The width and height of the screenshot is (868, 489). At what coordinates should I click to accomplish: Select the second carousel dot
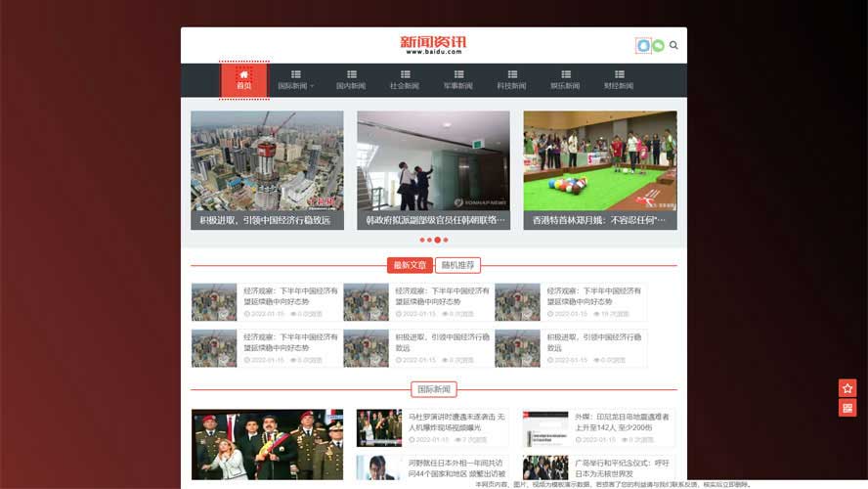[x=429, y=240]
